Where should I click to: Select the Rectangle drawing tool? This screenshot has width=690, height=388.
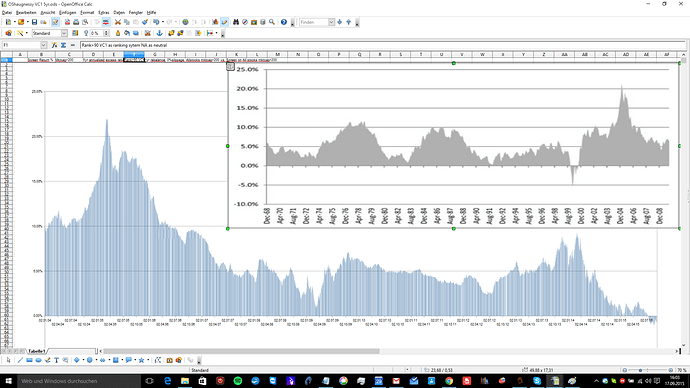(29, 360)
